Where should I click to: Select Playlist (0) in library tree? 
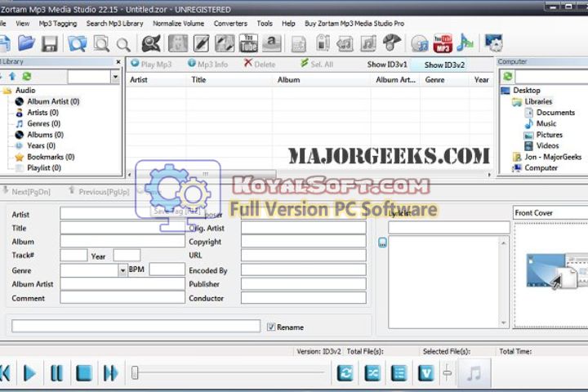44,167
